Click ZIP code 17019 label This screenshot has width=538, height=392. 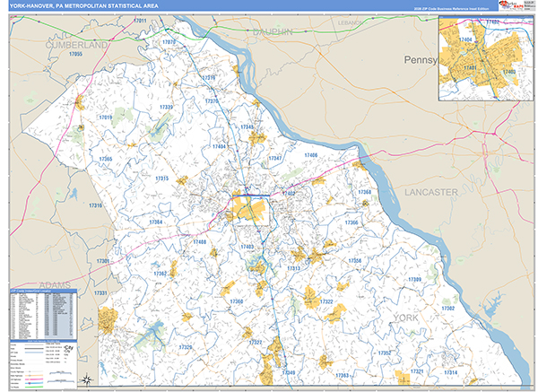pyautogui.click(x=105, y=118)
